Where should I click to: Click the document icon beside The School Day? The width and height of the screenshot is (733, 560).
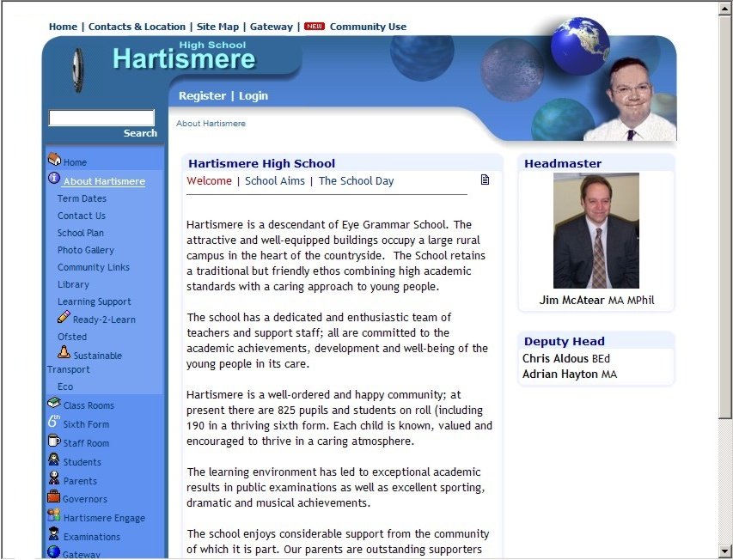coord(485,180)
